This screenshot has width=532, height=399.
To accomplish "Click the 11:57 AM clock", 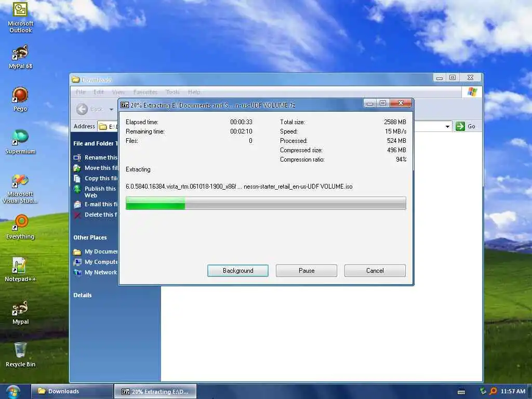I will coord(513,391).
